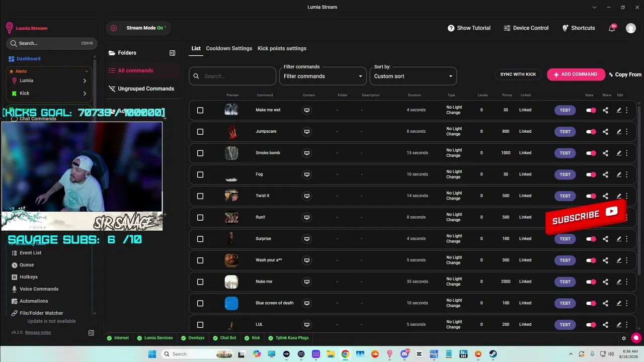
Task: Collapse the sidebar next to Release notes
Action: 91,333
